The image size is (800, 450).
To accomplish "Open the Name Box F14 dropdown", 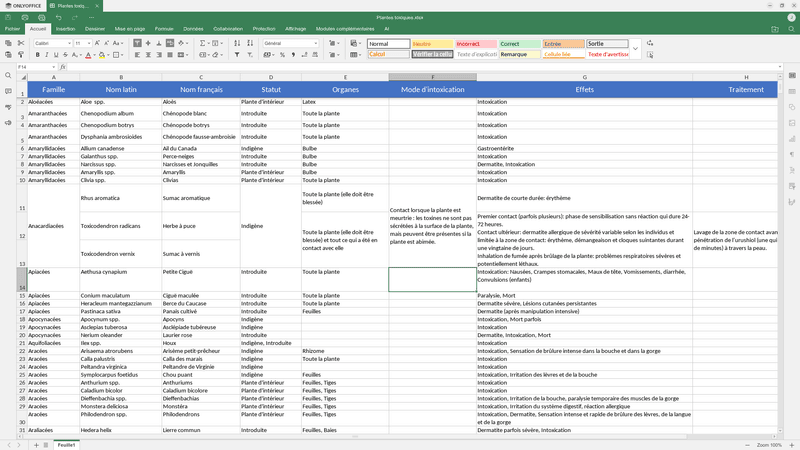I will (x=54, y=67).
